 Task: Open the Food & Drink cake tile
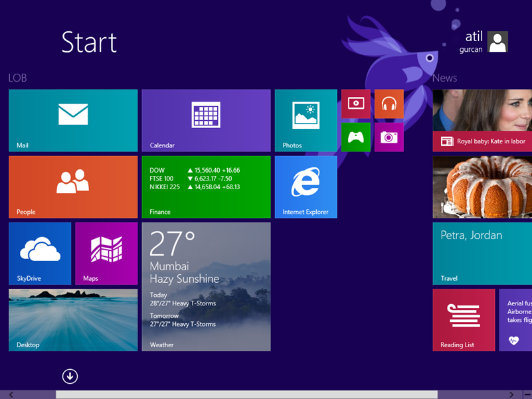[482, 187]
